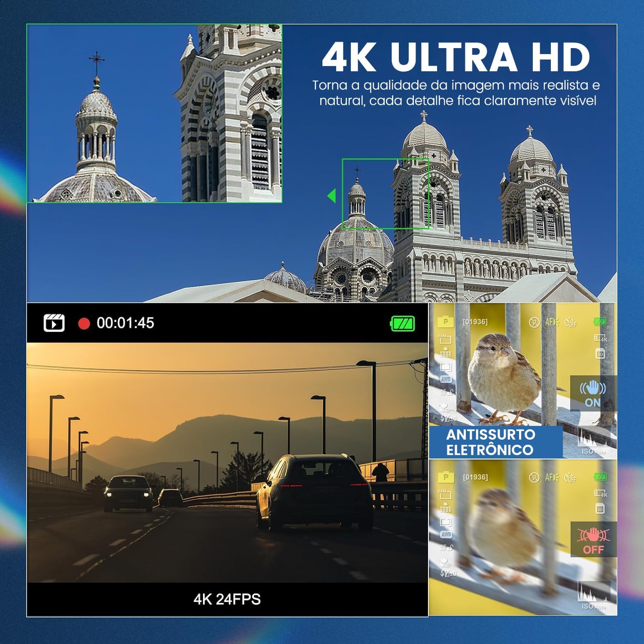The width and height of the screenshot is (644, 644).
Task: Click the AWB white balance icon in the sharp bird panel
Action: click(446, 380)
